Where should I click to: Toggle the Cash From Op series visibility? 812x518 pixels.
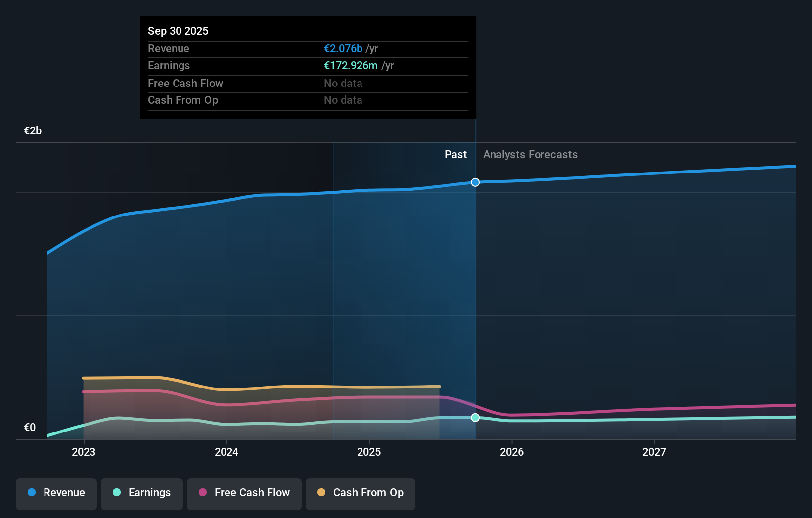point(361,493)
